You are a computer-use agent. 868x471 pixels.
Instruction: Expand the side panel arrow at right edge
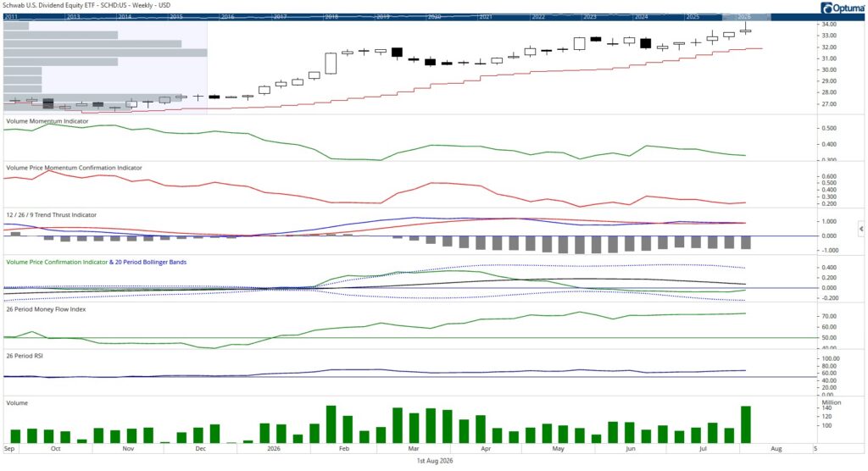point(861,229)
